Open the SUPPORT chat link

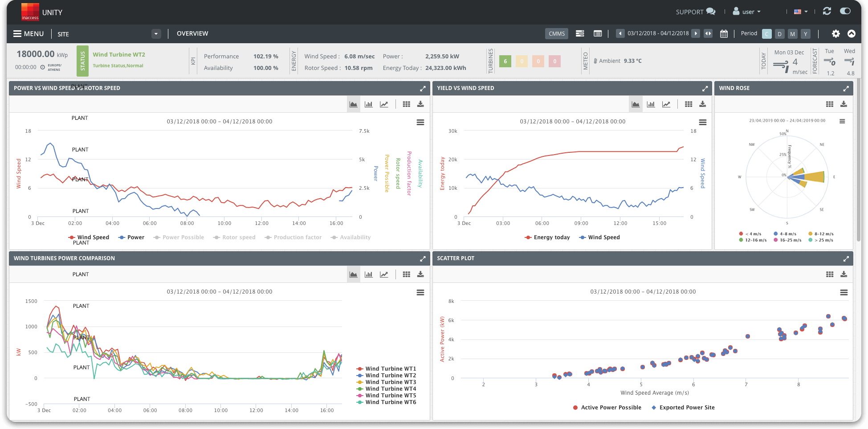pyautogui.click(x=696, y=12)
